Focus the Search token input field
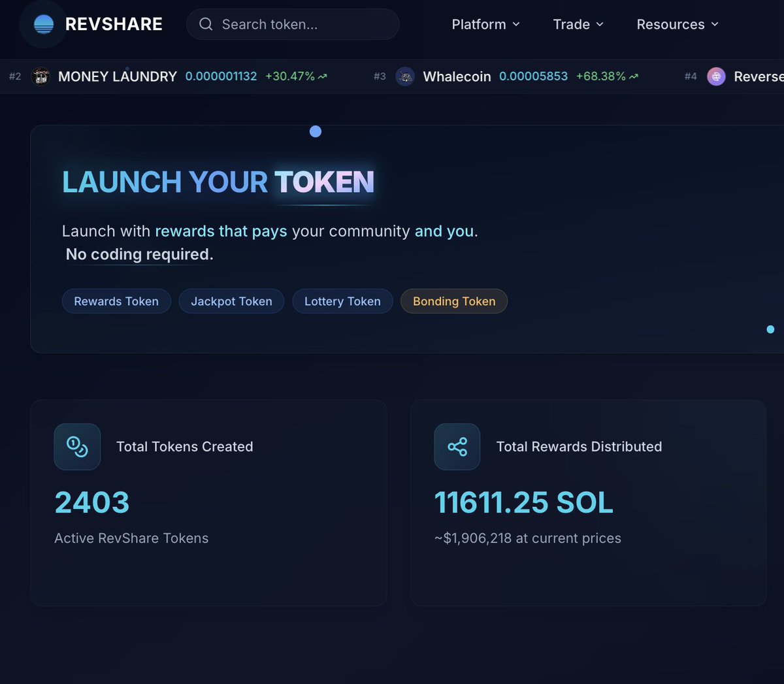Screen dimensions: 784x684 (x=293, y=24)
